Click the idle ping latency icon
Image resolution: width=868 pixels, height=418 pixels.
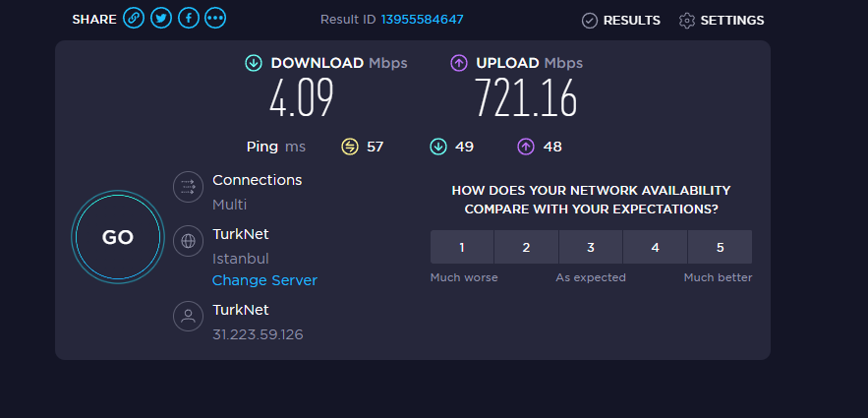[x=350, y=147]
